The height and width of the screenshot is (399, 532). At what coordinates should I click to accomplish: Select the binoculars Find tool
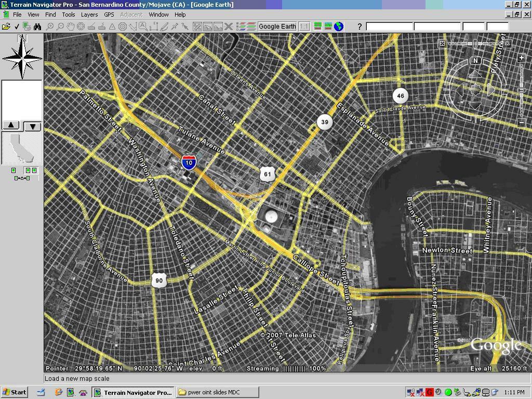point(37,26)
